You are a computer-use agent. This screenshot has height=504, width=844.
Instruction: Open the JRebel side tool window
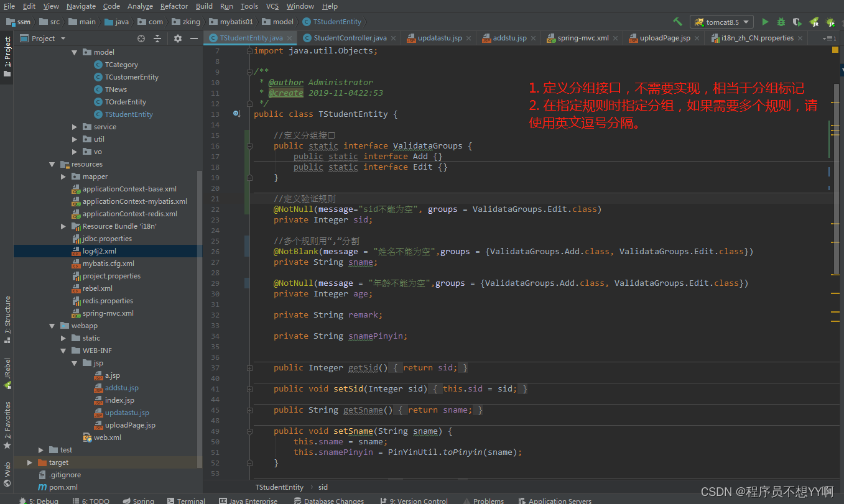point(7,373)
